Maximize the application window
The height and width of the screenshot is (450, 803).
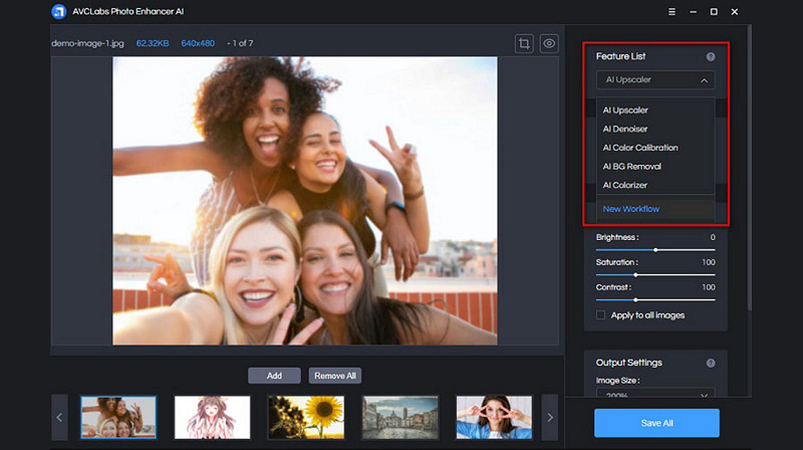tap(713, 11)
